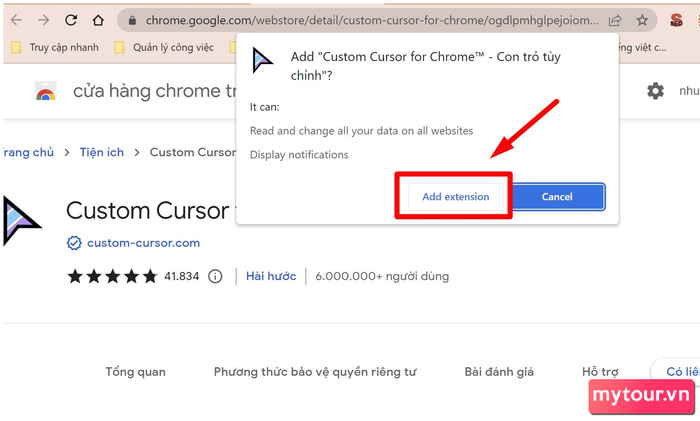Click the cursor icon in the dialog
The width and height of the screenshot is (700, 421).
pyautogui.click(x=262, y=60)
